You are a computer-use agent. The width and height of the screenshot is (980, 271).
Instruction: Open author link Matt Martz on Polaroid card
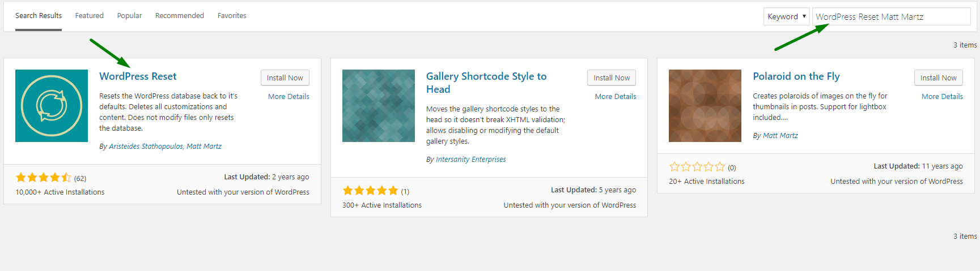(780, 136)
